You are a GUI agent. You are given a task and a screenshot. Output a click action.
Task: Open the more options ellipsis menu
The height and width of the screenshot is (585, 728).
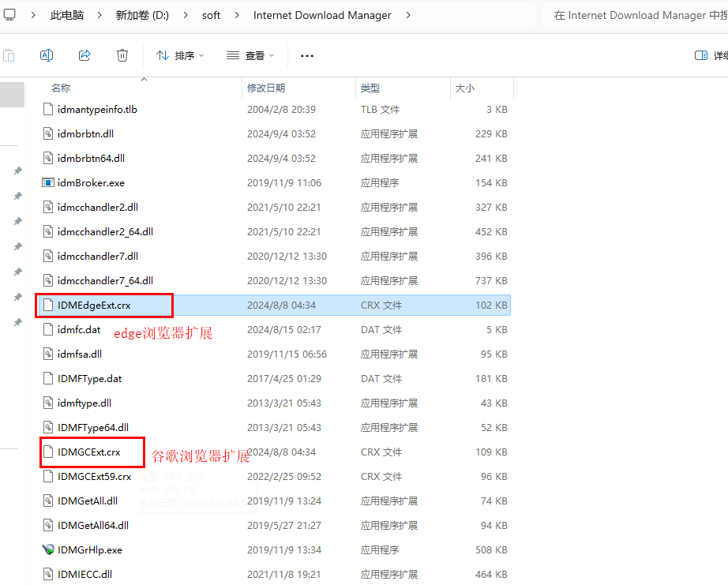click(x=307, y=56)
